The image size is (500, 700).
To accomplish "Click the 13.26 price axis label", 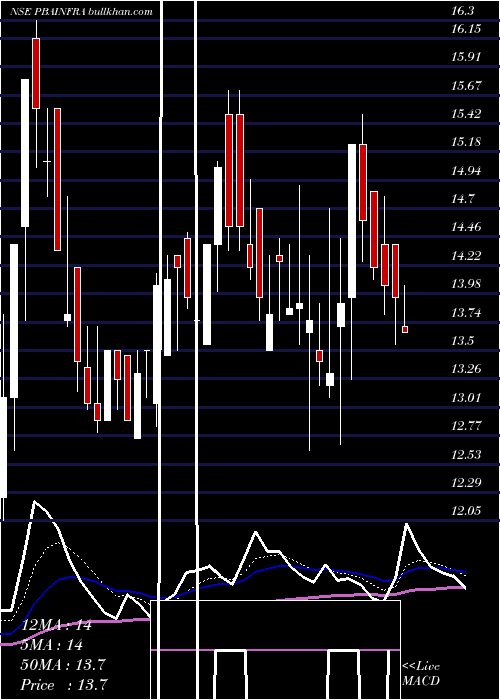I will (467, 369).
